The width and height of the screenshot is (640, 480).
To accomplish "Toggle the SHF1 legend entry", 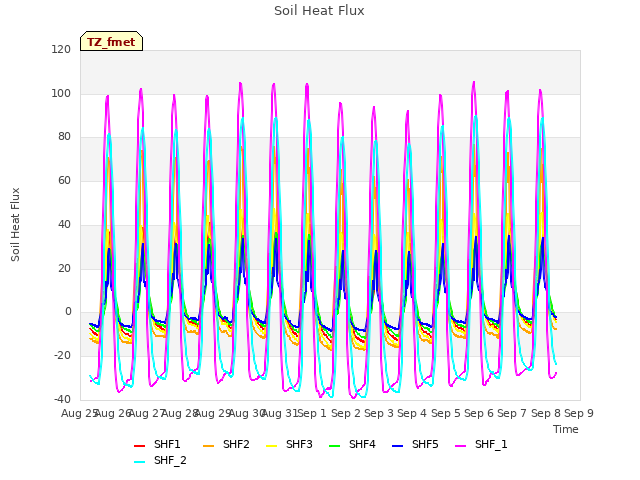I will [x=157, y=444].
